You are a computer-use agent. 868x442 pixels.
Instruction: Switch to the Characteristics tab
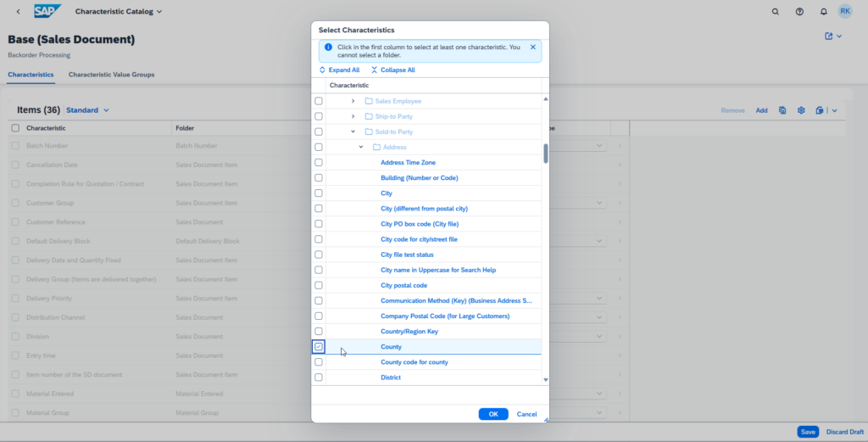click(x=31, y=74)
